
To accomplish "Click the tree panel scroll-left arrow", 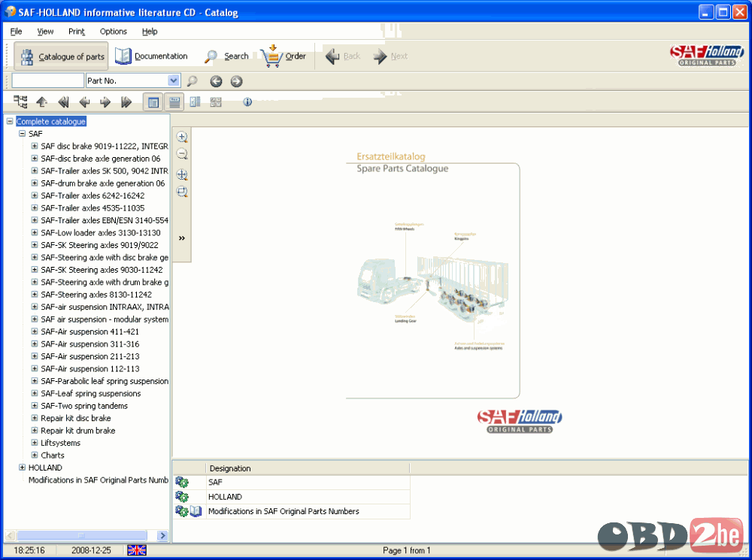I will coord(10,535).
